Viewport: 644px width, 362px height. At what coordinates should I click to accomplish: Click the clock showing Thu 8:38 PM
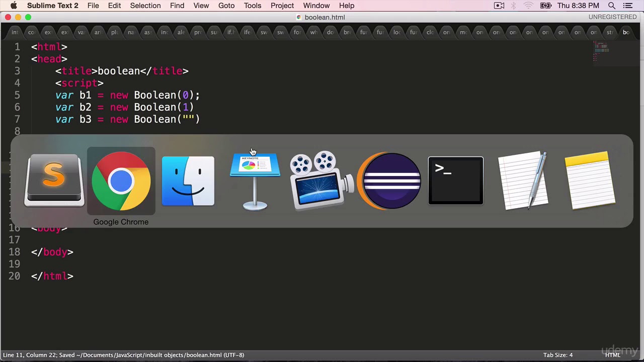578,6
